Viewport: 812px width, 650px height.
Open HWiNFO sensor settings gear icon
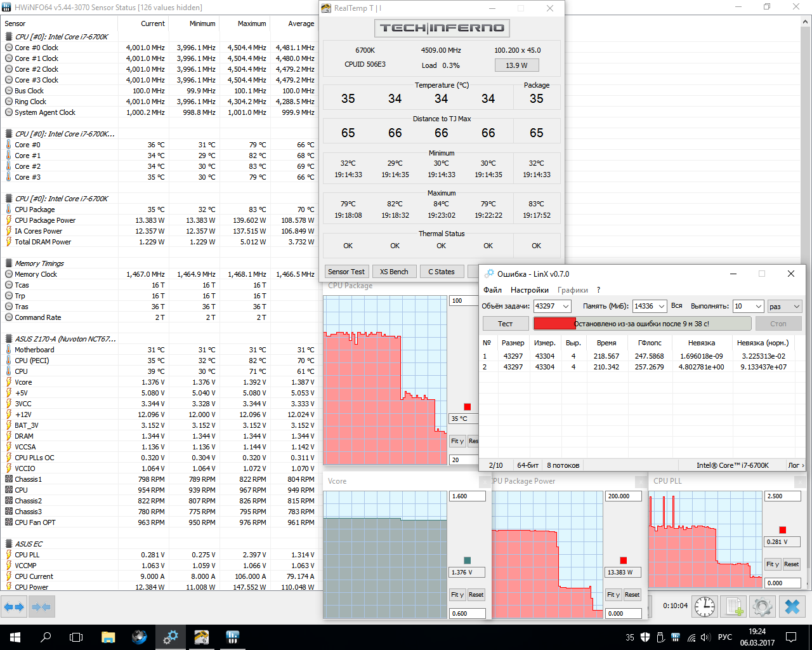point(763,606)
